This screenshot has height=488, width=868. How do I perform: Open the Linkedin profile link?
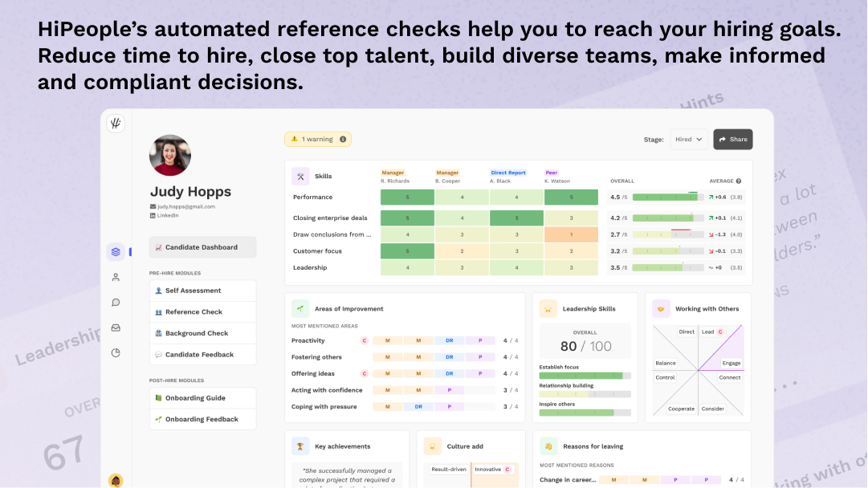168,216
